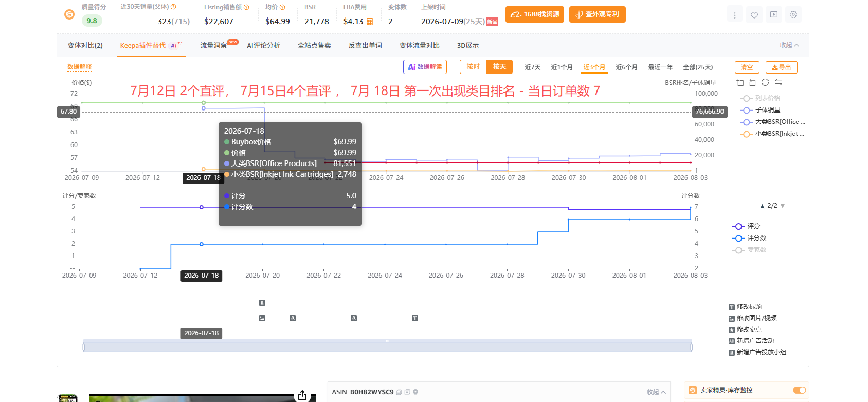Open the 全站点售卖 tab
The width and height of the screenshot is (868, 402).
[314, 45]
